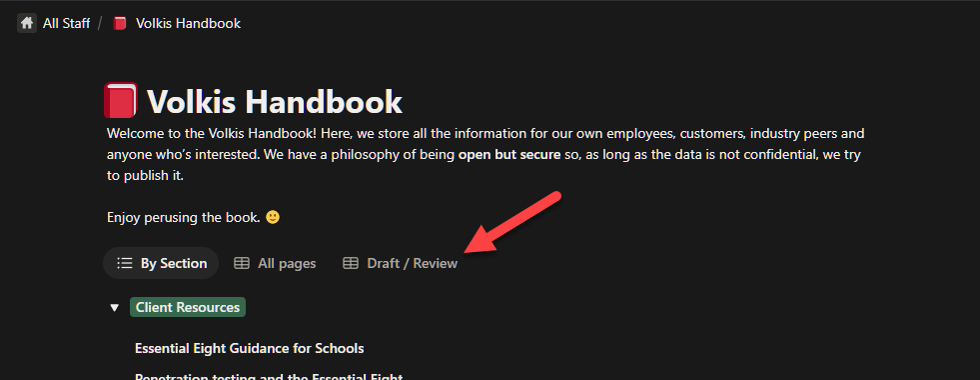Click the bold 'open but secure' text
Image resolution: width=980 pixels, height=380 pixels.
[509, 155]
